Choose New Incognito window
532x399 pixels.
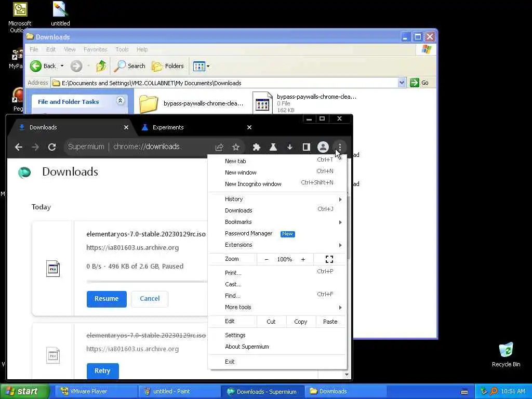click(277, 184)
